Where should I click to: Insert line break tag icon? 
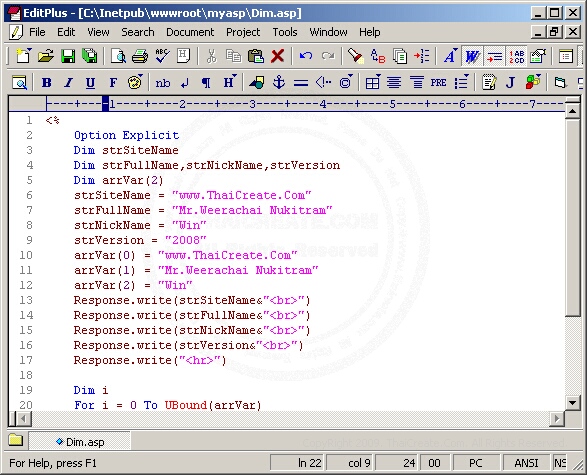click(x=184, y=83)
